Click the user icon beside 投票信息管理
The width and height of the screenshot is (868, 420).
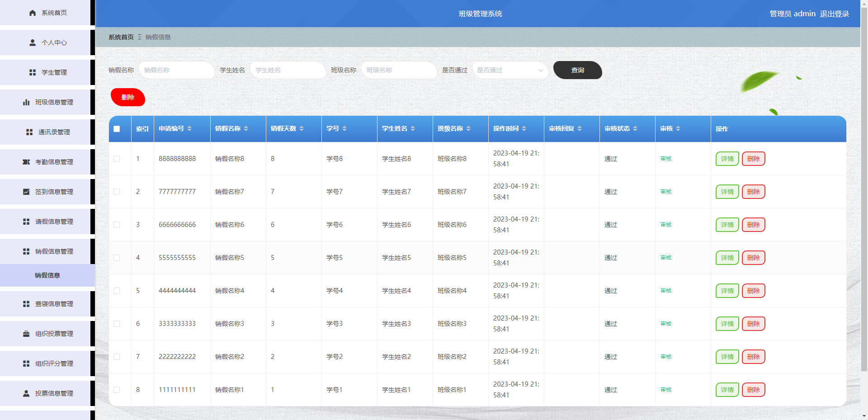[x=26, y=394]
